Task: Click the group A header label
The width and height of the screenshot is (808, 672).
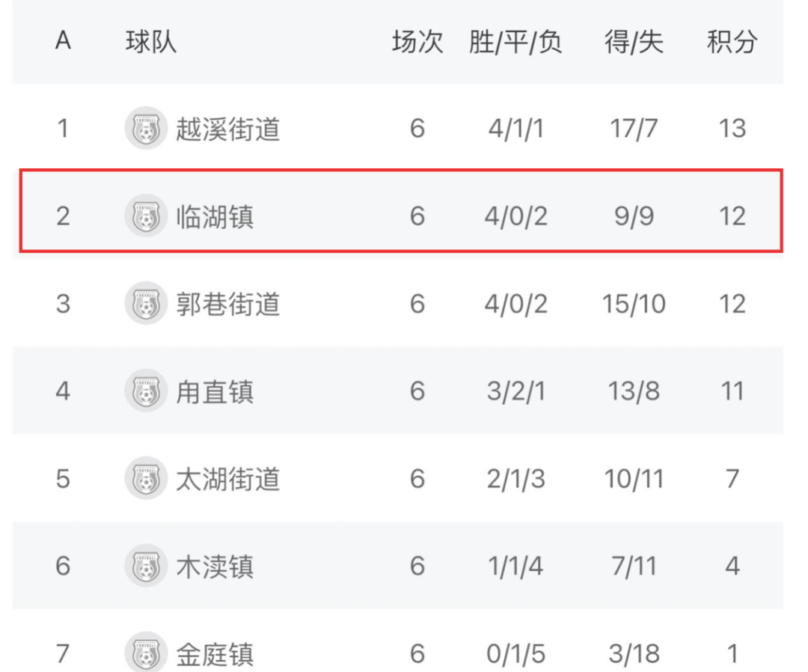Action: pyautogui.click(x=63, y=42)
